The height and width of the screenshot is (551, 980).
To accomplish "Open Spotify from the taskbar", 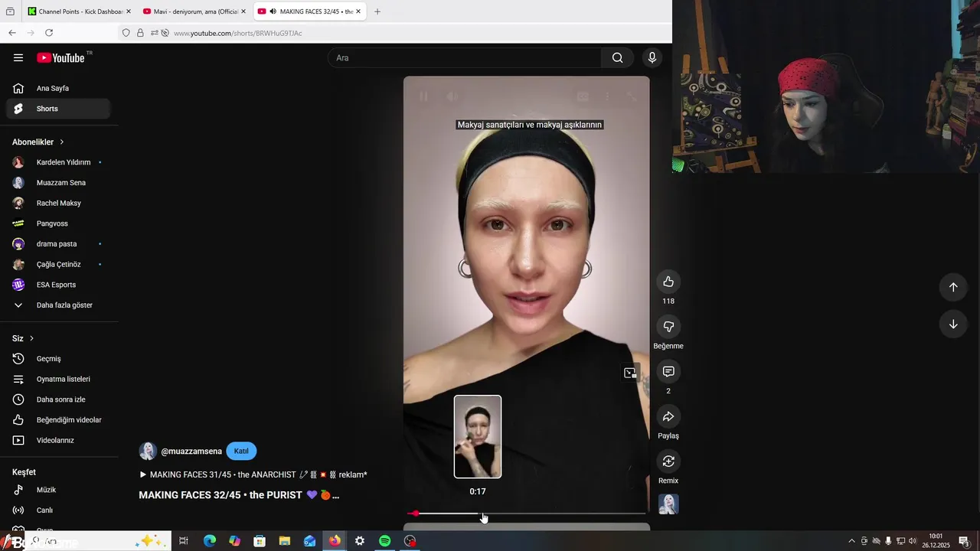I will point(385,541).
